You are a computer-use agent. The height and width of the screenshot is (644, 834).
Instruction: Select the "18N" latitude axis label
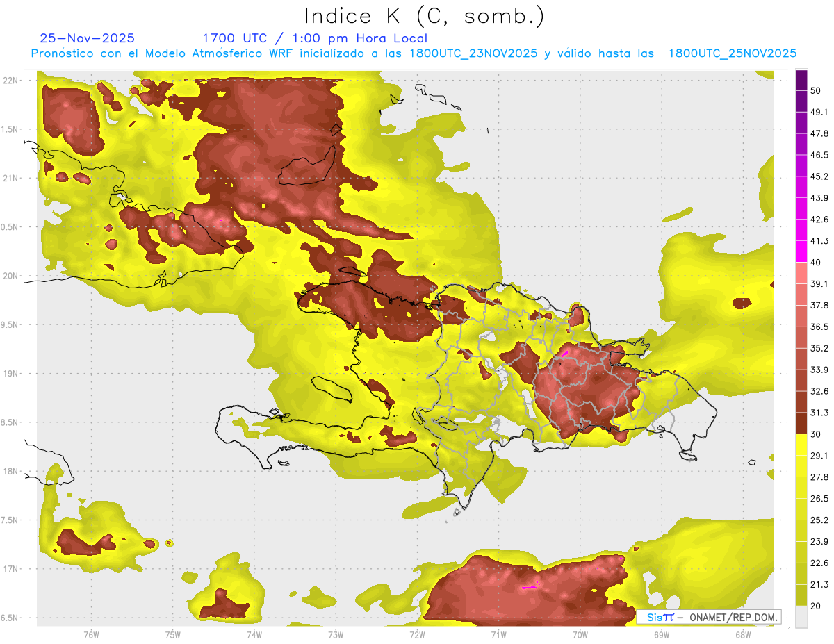pyautogui.click(x=11, y=472)
